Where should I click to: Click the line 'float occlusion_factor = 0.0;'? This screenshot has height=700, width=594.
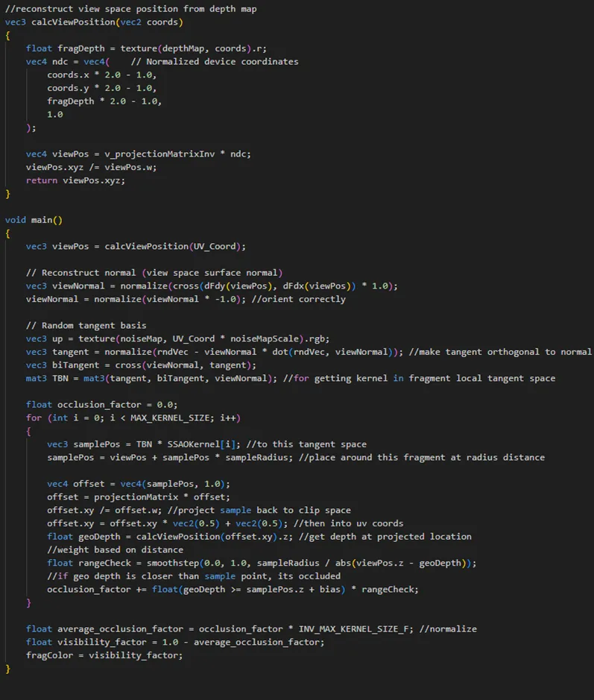[102, 405]
